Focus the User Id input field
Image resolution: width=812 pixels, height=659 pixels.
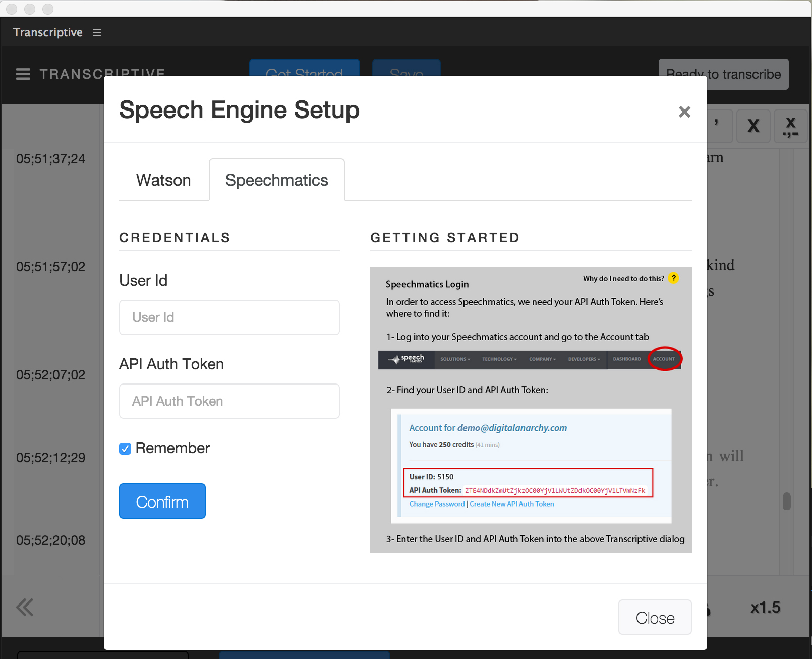pyautogui.click(x=229, y=317)
